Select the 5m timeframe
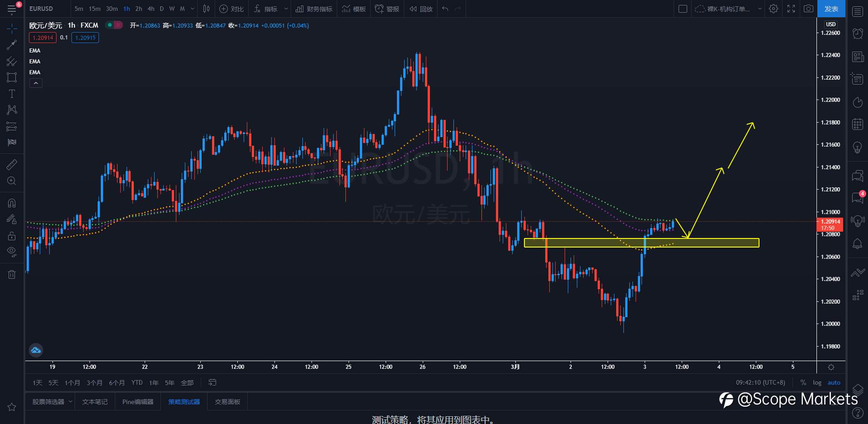The image size is (868, 424). [x=79, y=9]
